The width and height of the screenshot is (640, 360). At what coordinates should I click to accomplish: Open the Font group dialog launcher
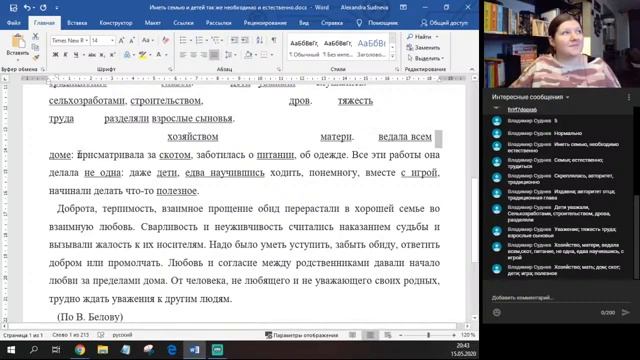[x=171, y=69]
